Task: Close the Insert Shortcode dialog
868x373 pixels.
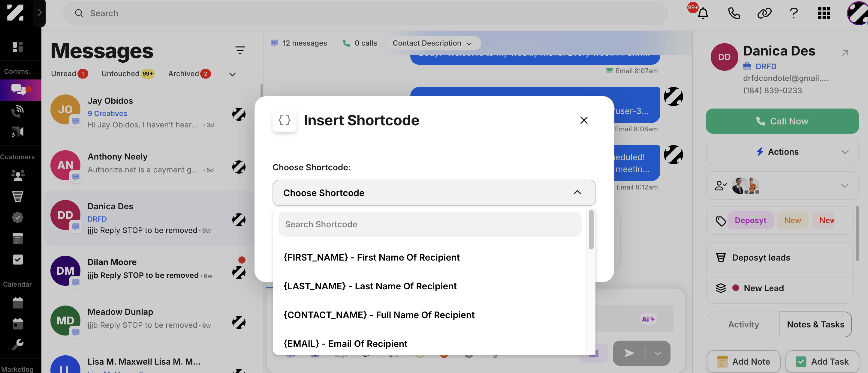Action: point(583,120)
